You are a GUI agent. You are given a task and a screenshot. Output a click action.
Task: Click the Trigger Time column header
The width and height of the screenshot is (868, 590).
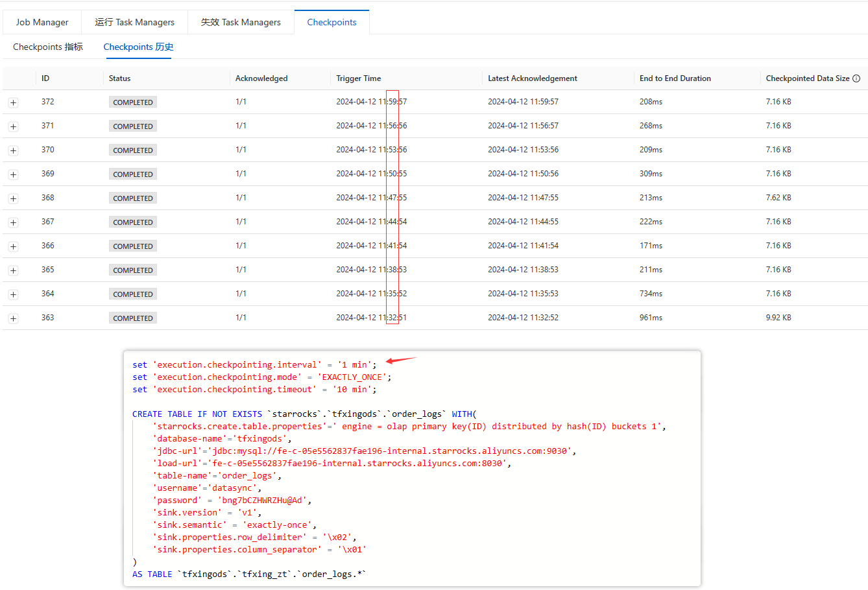click(x=359, y=78)
